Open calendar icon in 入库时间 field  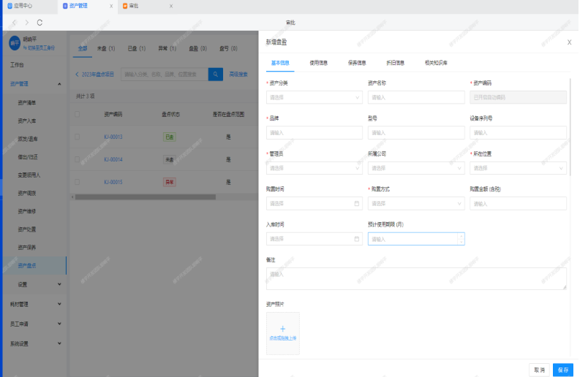coord(357,239)
